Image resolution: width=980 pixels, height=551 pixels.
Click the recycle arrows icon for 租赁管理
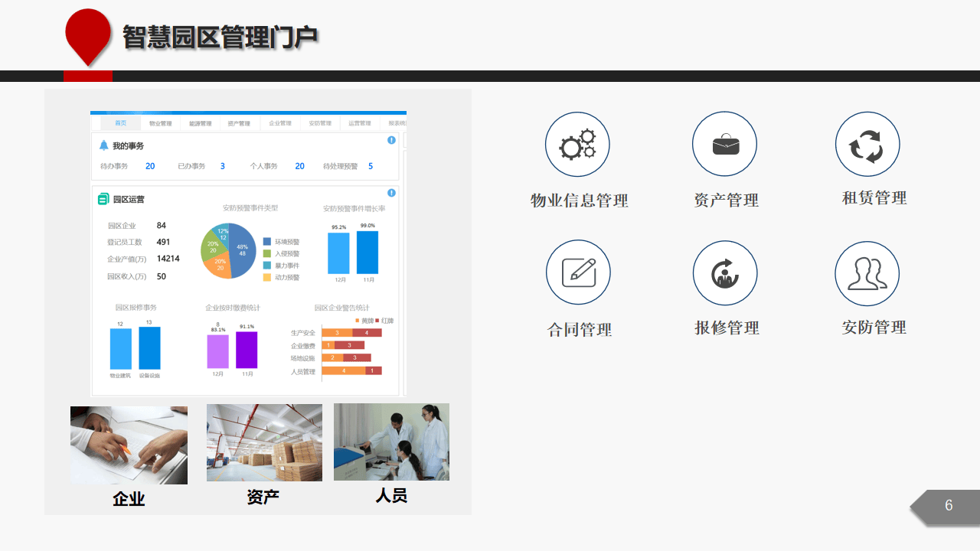(x=867, y=145)
